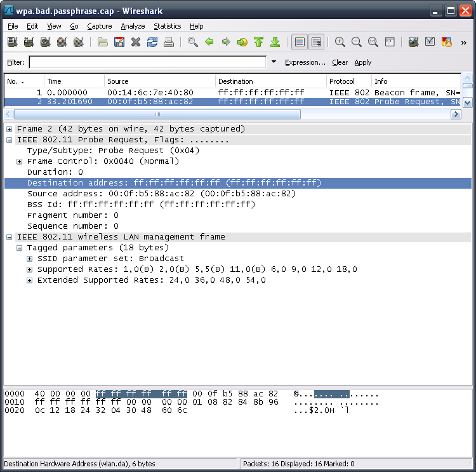
Task: Open the Statistics menu
Action: 167,26
